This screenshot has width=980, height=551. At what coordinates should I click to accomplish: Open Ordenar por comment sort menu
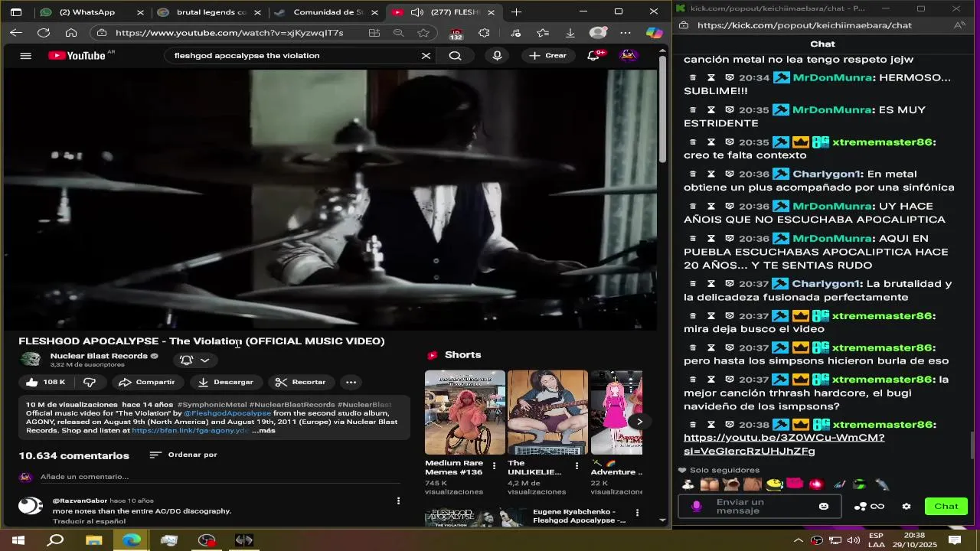(184, 455)
